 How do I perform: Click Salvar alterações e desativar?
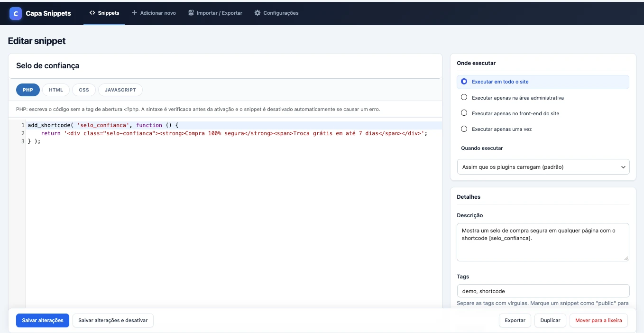[113, 321]
